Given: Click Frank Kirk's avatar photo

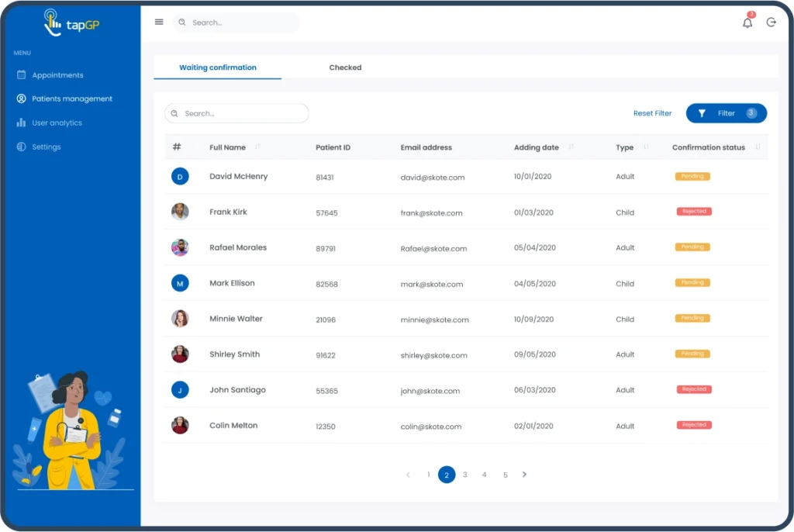Looking at the screenshot, I should 180,212.
